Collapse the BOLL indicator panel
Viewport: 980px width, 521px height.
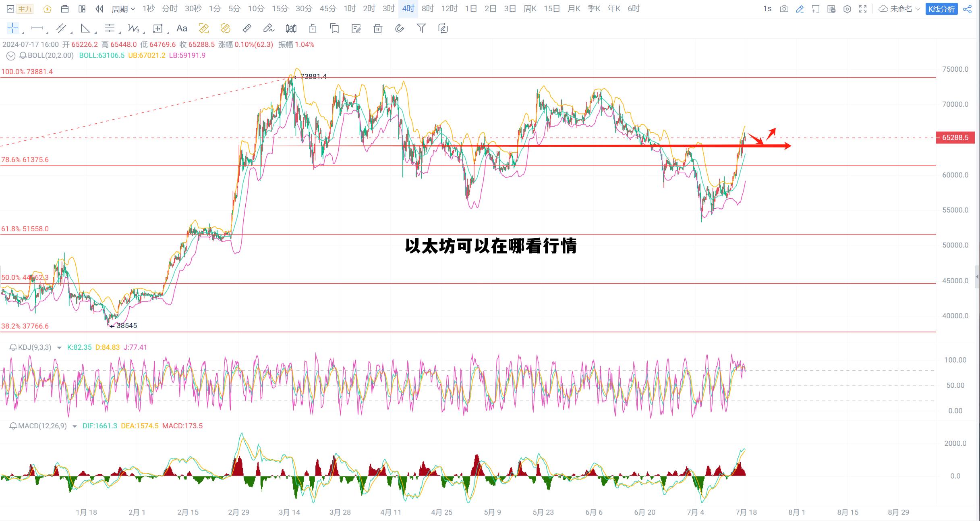[x=10, y=56]
